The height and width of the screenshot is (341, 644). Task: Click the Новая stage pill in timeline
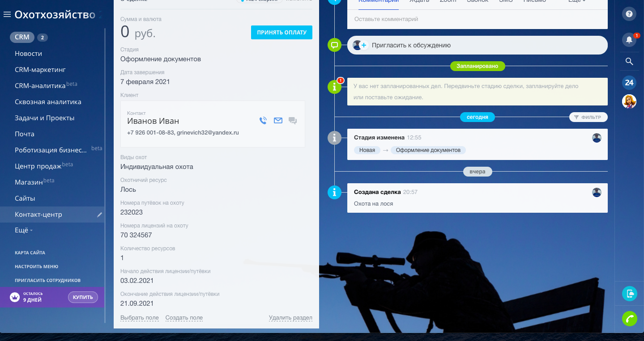pyautogui.click(x=367, y=150)
